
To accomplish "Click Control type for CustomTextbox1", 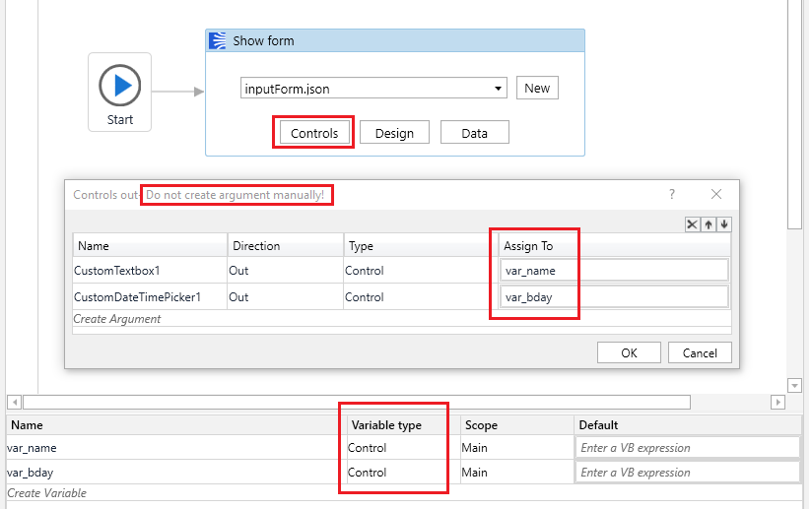I will 421,271.
